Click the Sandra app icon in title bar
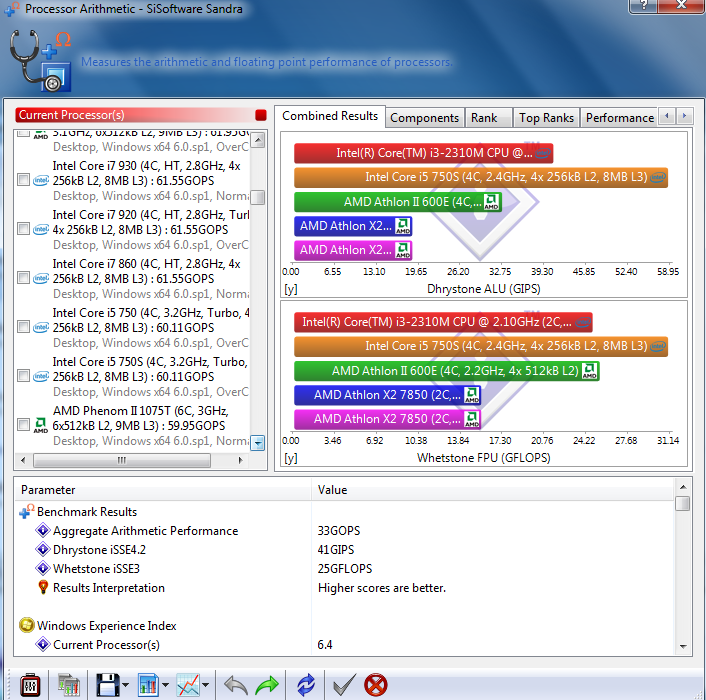The image size is (706, 700). point(12,9)
